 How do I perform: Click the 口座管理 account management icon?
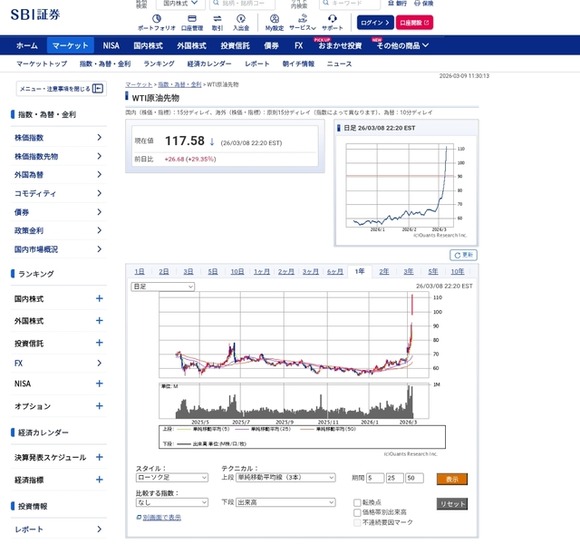[192, 18]
